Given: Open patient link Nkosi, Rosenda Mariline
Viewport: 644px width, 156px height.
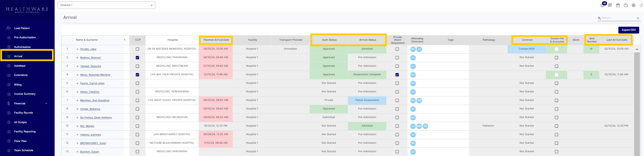Looking at the screenshot, I should [95, 75].
